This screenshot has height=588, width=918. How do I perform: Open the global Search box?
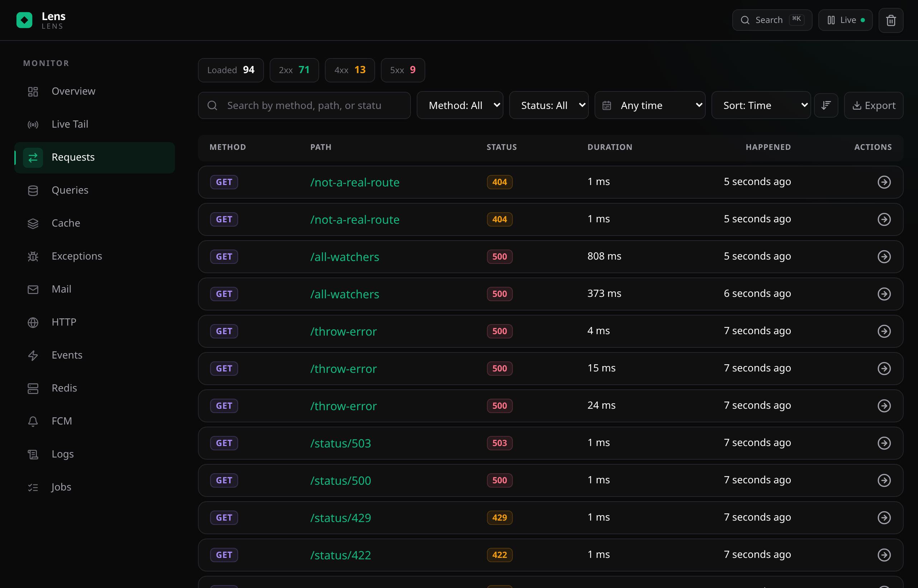(x=772, y=20)
